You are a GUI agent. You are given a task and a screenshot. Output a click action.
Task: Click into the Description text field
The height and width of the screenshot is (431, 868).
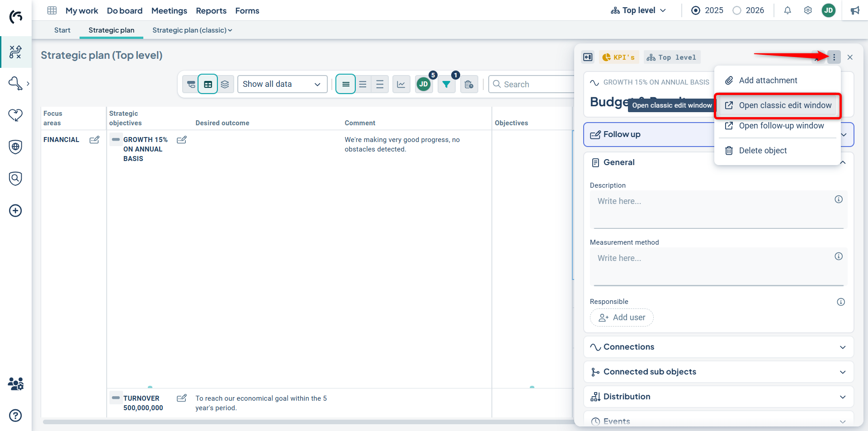pyautogui.click(x=714, y=209)
